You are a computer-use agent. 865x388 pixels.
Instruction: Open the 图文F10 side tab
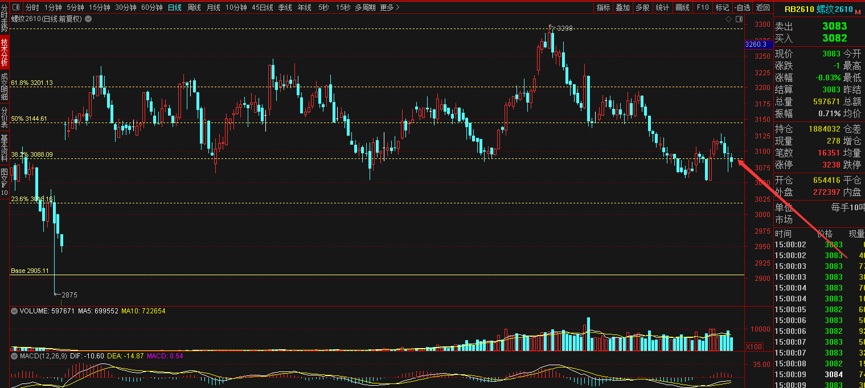(4, 182)
